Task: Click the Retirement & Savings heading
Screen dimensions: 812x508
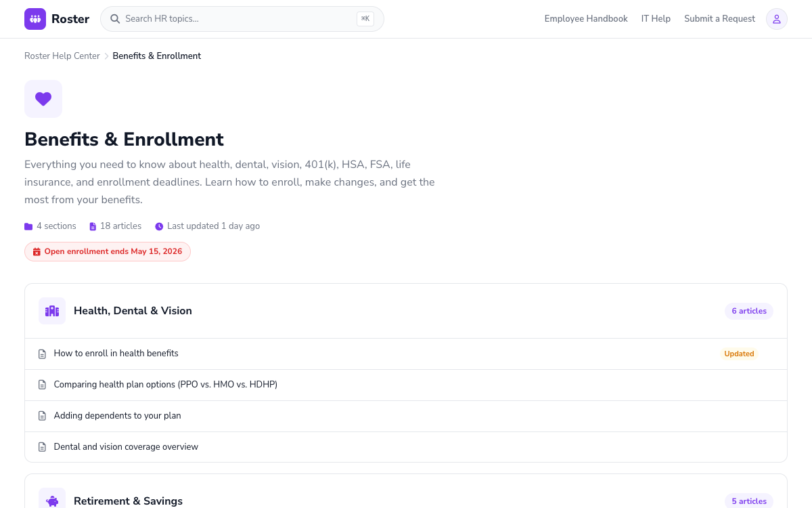Action: pyautogui.click(x=128, y=501)
